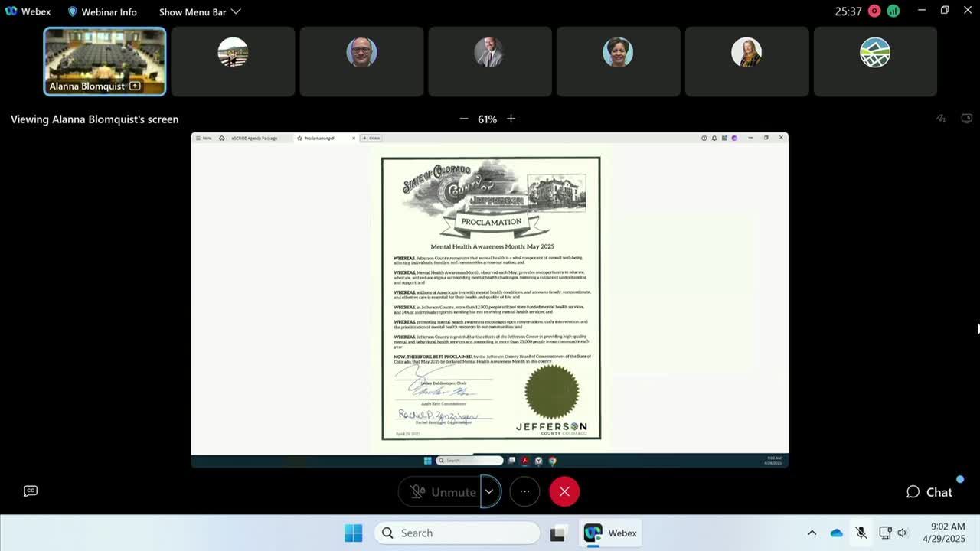Click the annotate icon near top right
Viewport: 980px width, 551px height.
coord(941,119)
